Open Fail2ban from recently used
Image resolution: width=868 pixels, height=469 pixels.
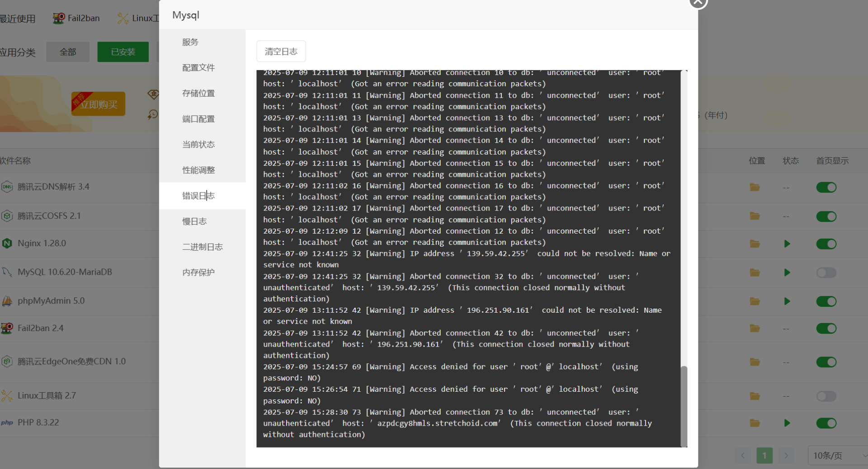point(76,18)
